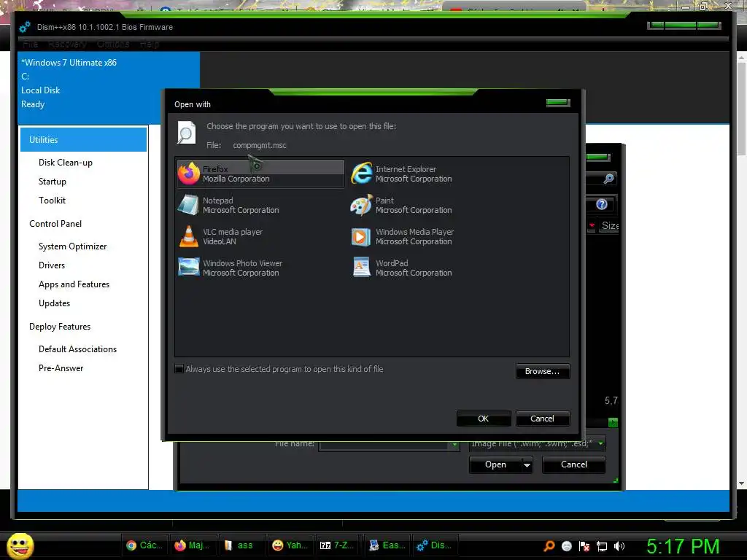Choose the VLC media player cone icon
This screenshot has height=560, width=747.
coord(189,236)
